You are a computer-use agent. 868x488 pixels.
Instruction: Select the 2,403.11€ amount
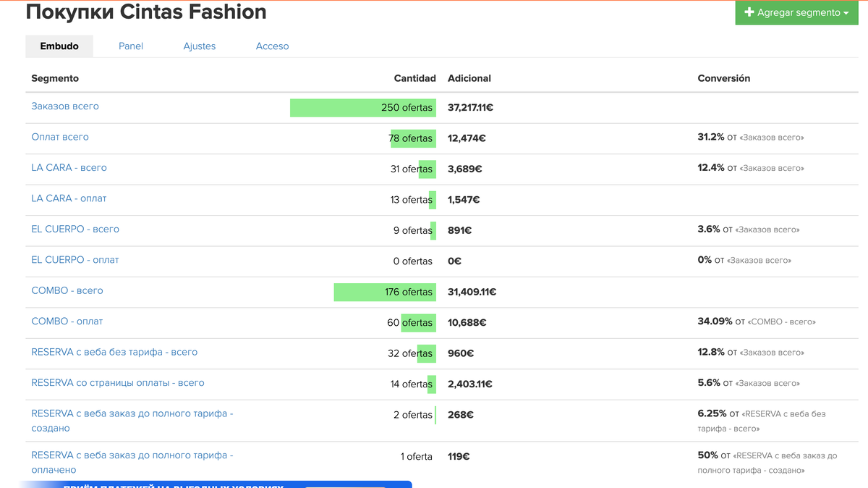point(470,384)
